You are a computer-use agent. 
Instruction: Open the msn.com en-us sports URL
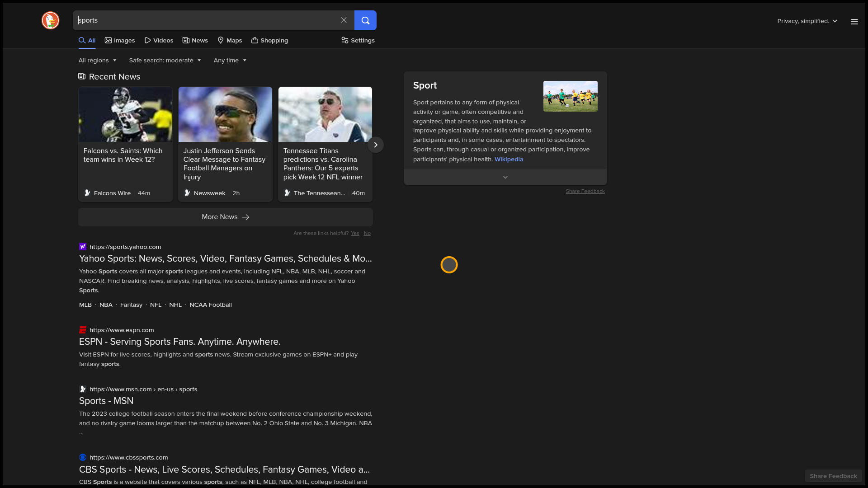point(143,389)
